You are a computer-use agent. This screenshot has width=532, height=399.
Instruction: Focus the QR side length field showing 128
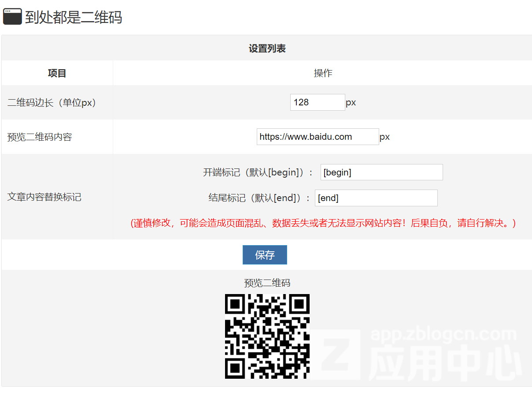point(317,102)
